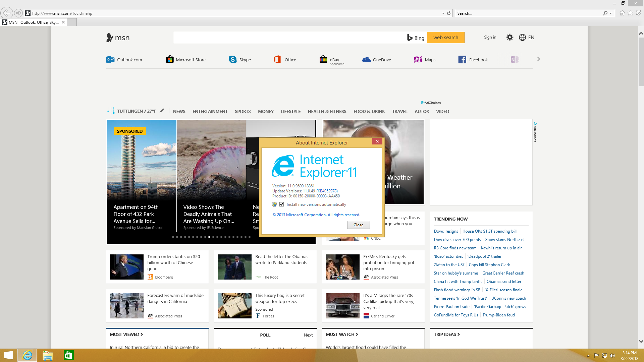The width and height of the screenshot is (644, 362).
Task: Click the network tray icon
Action: (x=604, y=356)
